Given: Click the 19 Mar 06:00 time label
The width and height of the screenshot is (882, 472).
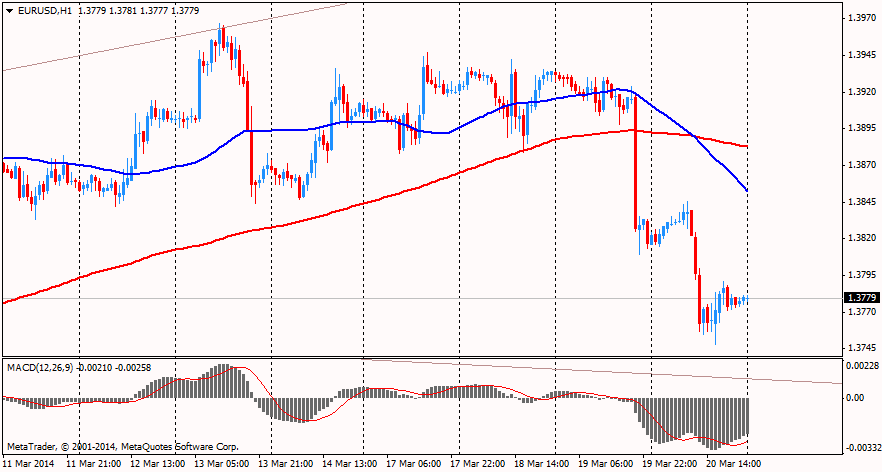Looking at the screenshot, I should (606, 463).
